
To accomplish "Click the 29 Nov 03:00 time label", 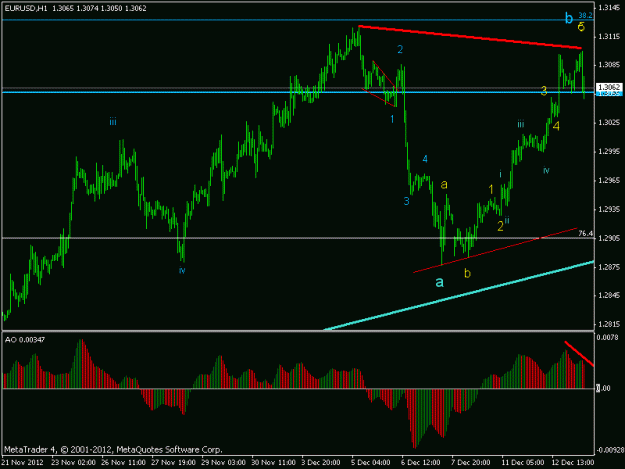I will click(223, 463).
